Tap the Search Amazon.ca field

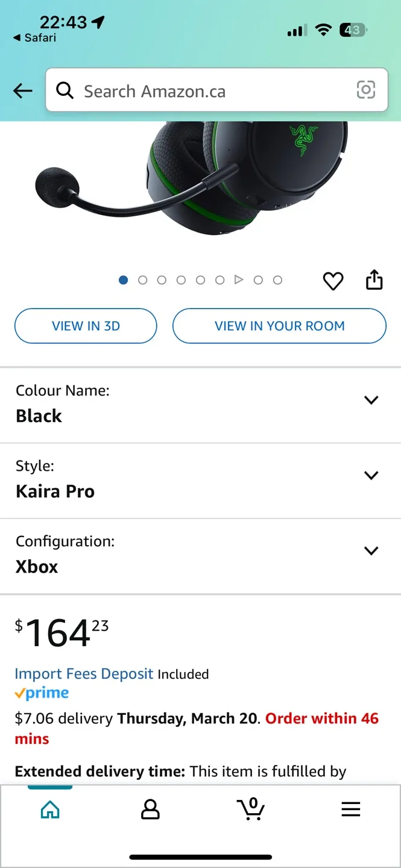[211, 91]
